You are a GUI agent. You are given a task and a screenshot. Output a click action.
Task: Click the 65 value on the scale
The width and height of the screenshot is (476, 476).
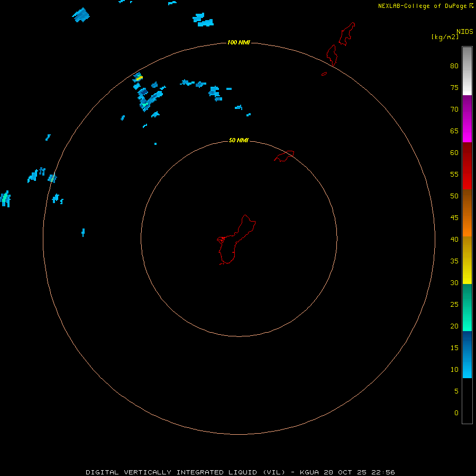click(454, 131)
